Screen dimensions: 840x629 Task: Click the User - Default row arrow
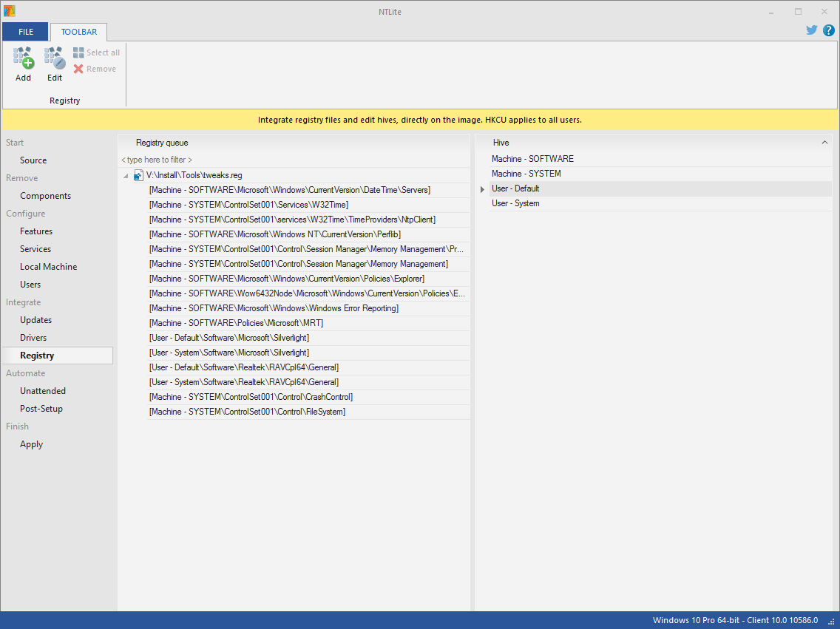482,189
